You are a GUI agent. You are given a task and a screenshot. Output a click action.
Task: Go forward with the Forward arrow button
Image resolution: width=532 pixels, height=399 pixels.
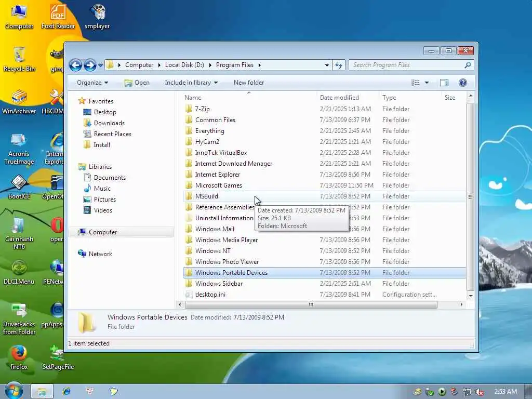click(x=90, y=65)
